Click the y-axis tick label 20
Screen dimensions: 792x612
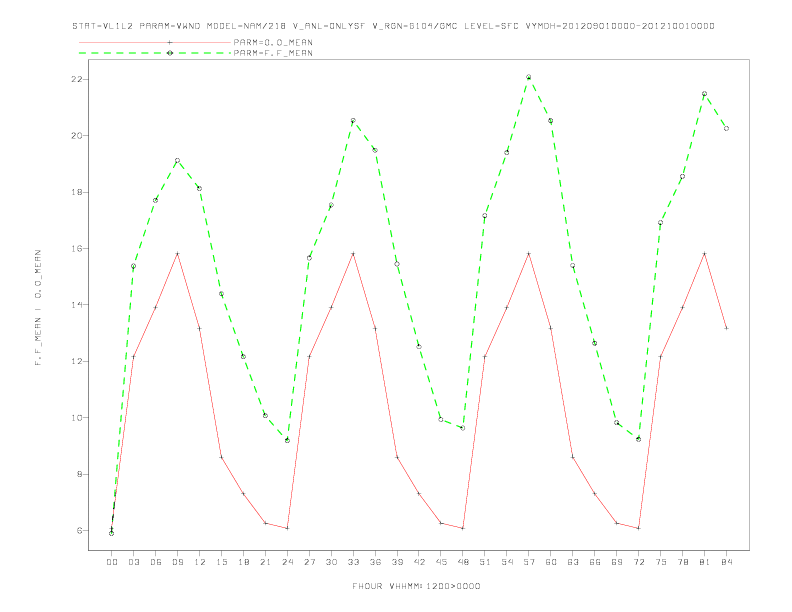(x=77, y=135)
